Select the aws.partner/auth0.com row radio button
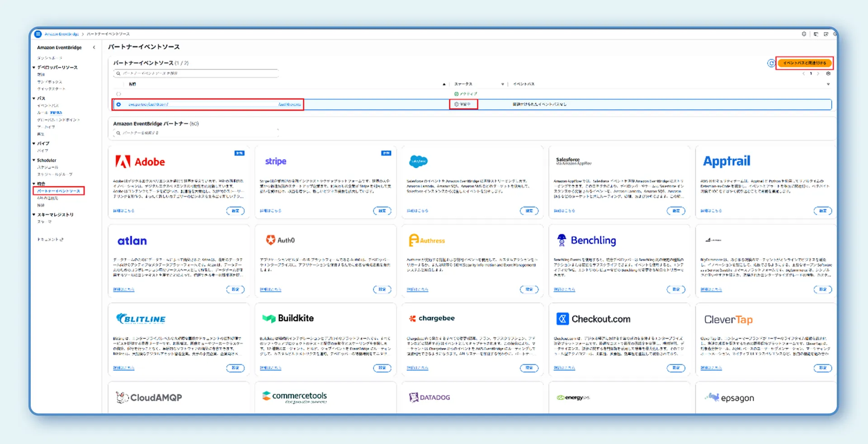The width and height of the screenshot is (868, 444). click(x=119, y=104)
